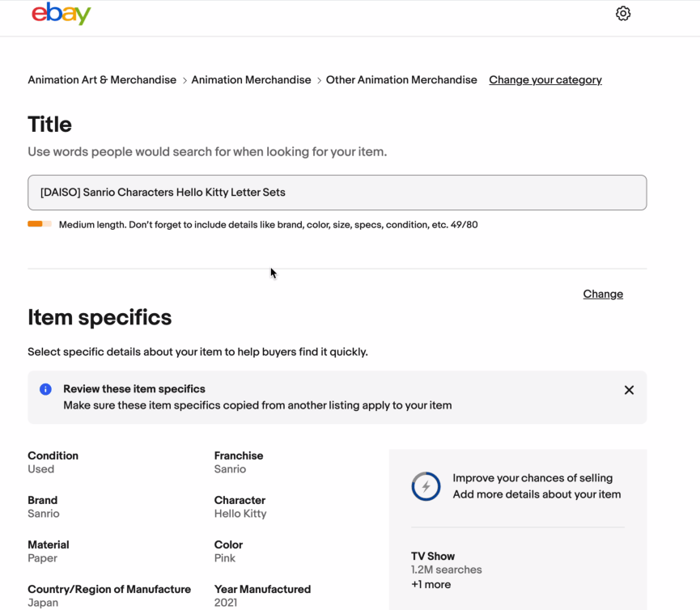This screenshot has width=700, height=610.
Task: Click the orange title length meter
Action: point(40,224)
